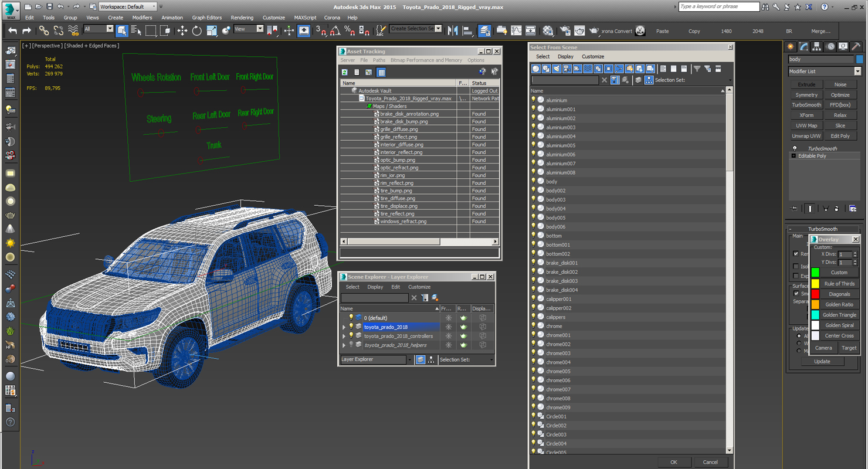Click the Golden Spiral overlay button
The width and height of the screenshot is (868, 469).
coord(839,325)
